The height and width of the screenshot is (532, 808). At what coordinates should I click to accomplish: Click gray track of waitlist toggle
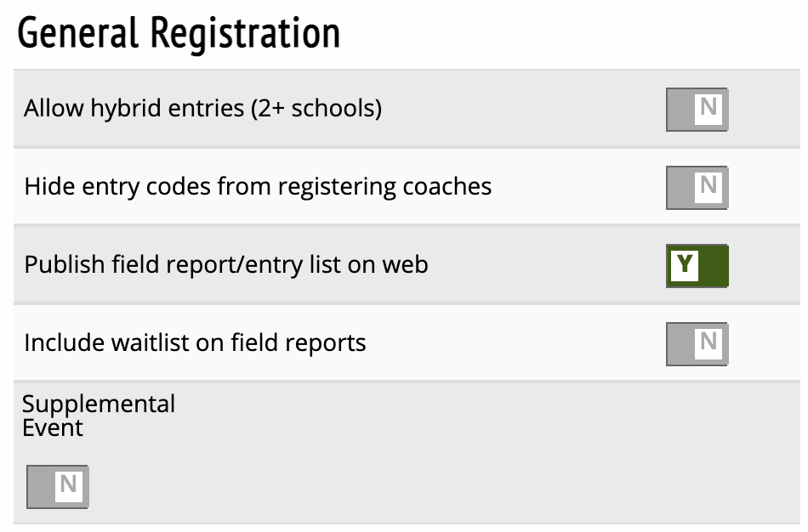coord(680,343)
